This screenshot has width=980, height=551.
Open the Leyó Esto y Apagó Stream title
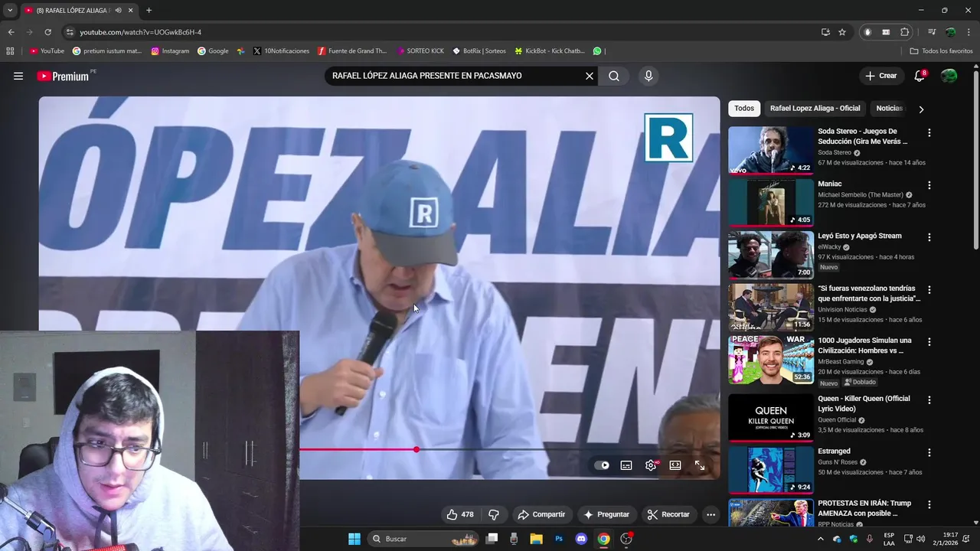(x=860, y=236)
